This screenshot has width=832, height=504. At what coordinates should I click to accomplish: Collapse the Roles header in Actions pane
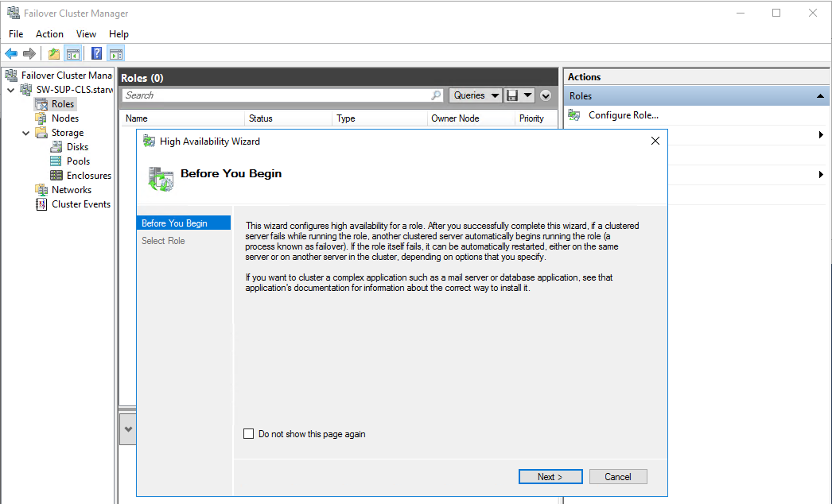pyautogui.click(x=820, y=95)
